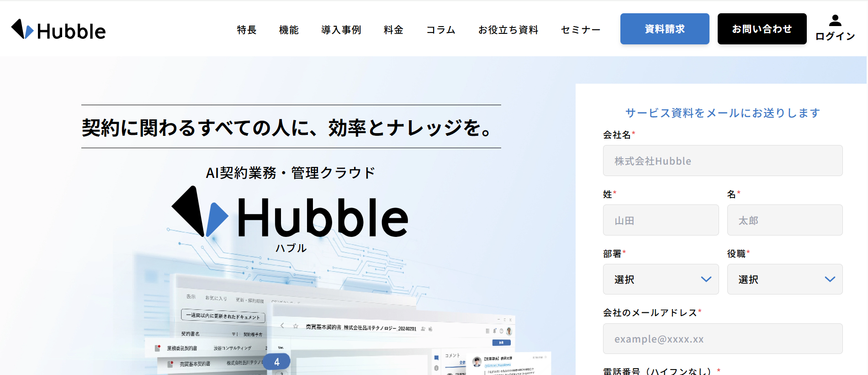Navigate to セミナー
The image size is (868, 375).
[580, 30]
